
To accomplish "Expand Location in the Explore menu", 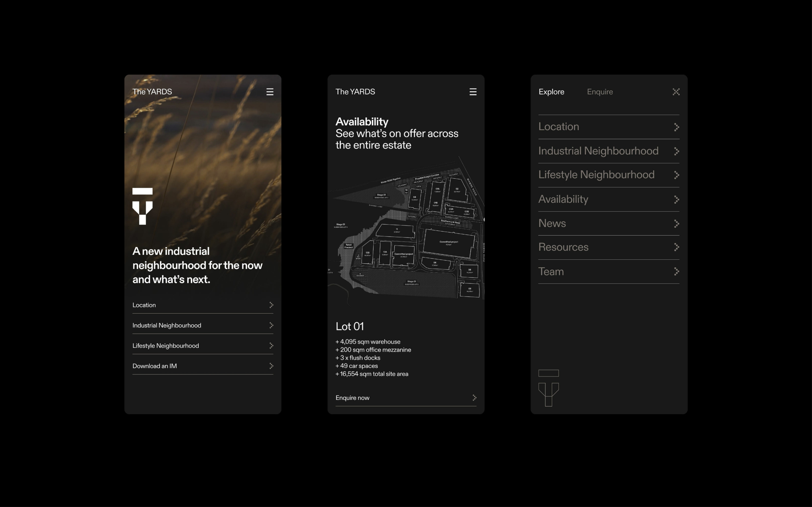I will [559, 127].
